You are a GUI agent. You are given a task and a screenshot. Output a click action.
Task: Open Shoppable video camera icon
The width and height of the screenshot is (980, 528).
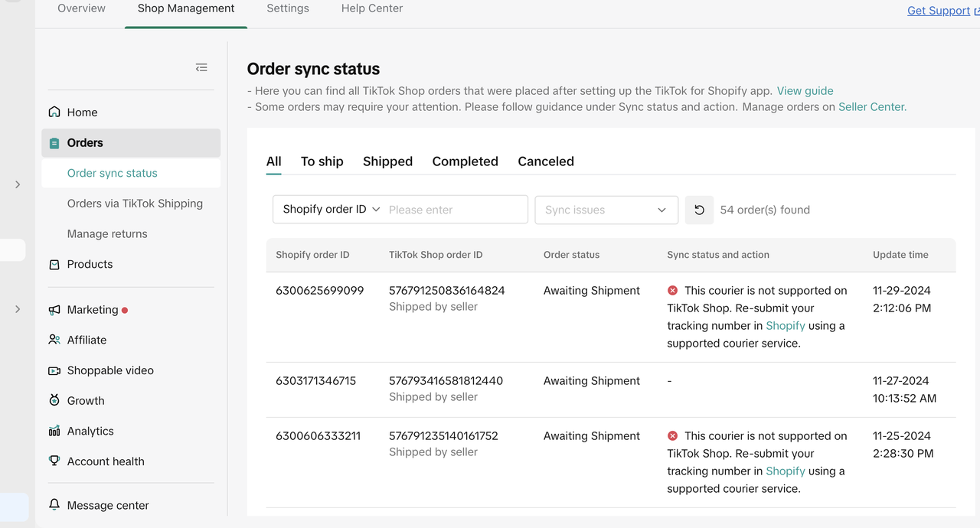[x=54, y=370]
